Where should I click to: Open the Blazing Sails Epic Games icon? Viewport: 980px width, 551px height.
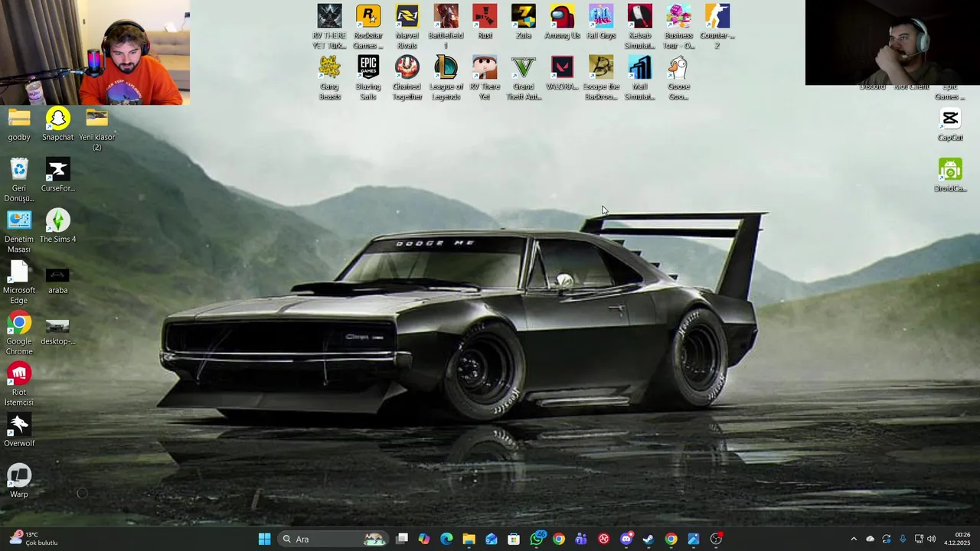tap(368, 78)
